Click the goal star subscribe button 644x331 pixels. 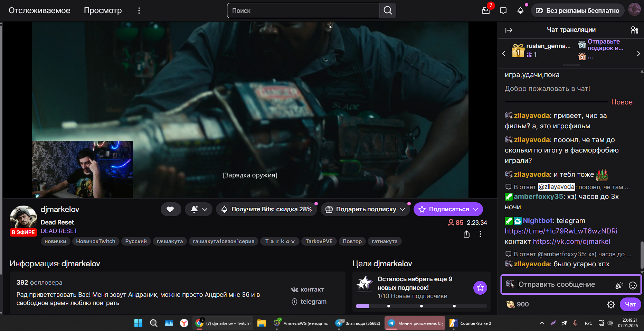click(480, 287)
